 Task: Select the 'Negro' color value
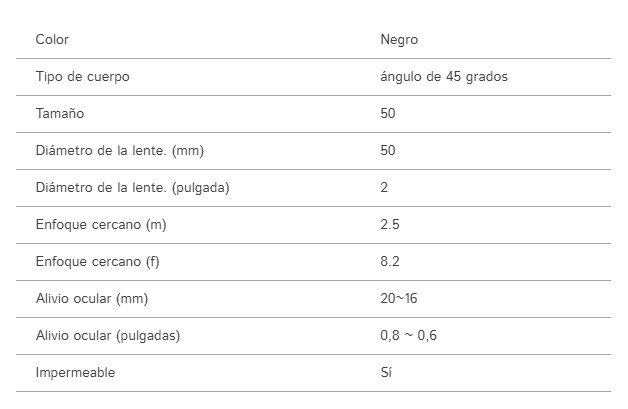pos(399,40)
